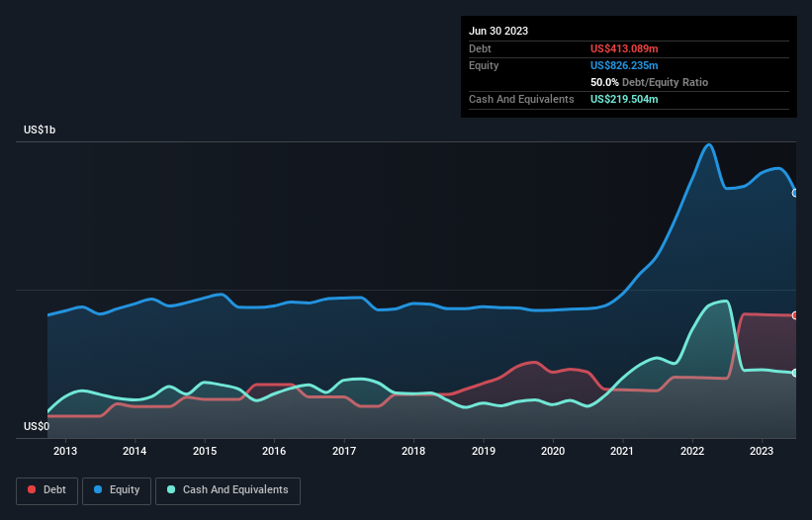Click the US$826.235m equity value
Screen dimensions: 812x520
624,65
